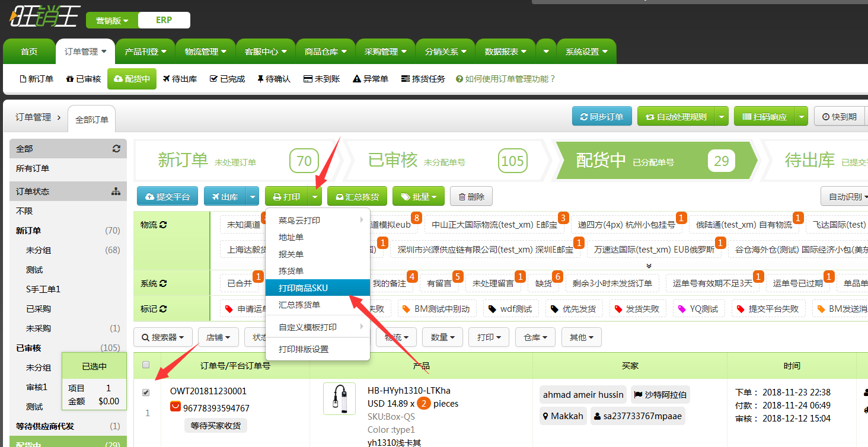Click the hierarchy icon beside 订单状态
Image resolution: width=868 pixels, height=447 pixels.
coord(116,191)
